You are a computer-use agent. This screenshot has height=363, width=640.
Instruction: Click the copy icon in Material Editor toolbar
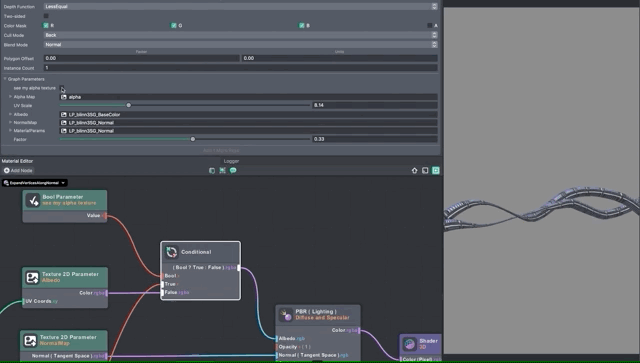click(212, 170)
